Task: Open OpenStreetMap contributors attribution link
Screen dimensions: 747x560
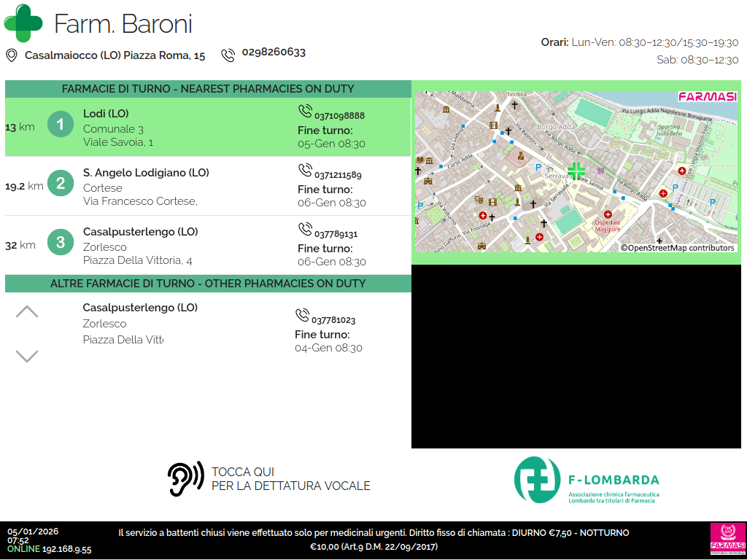Action: (677, 248)
